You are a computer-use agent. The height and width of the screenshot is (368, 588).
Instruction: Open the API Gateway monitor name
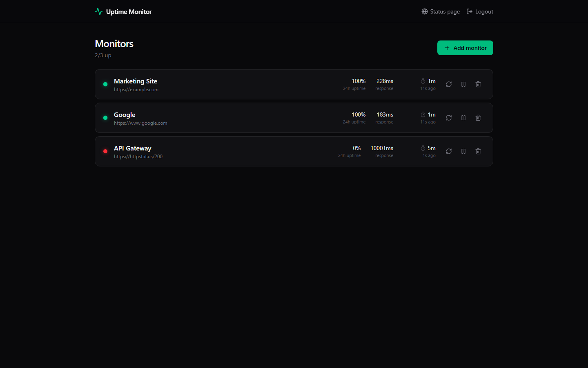click(133, 148)
